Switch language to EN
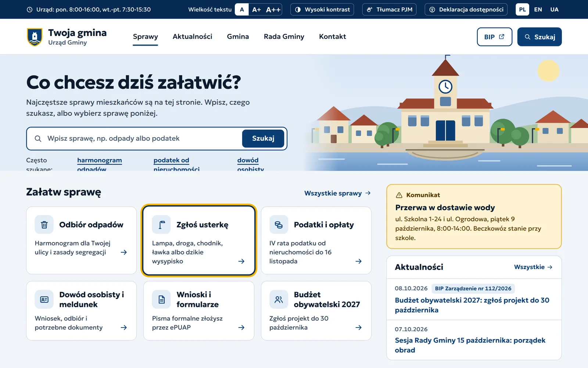 click(x=538, y=10)
